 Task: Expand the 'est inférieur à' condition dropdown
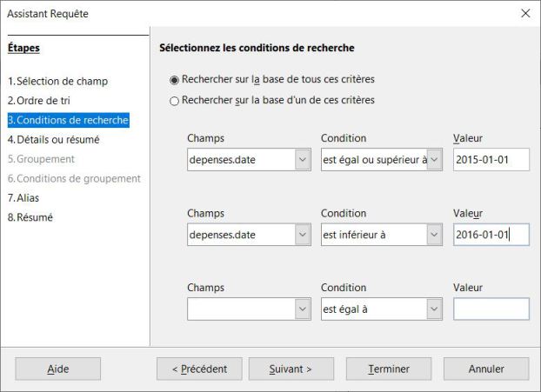pyautogui.click(x=434, y=235)
